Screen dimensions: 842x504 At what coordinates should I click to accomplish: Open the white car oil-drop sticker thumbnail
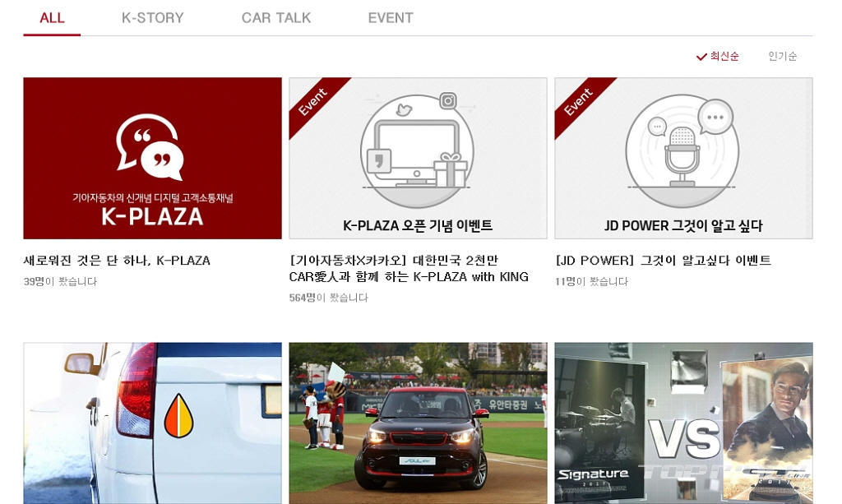point(152,423)
